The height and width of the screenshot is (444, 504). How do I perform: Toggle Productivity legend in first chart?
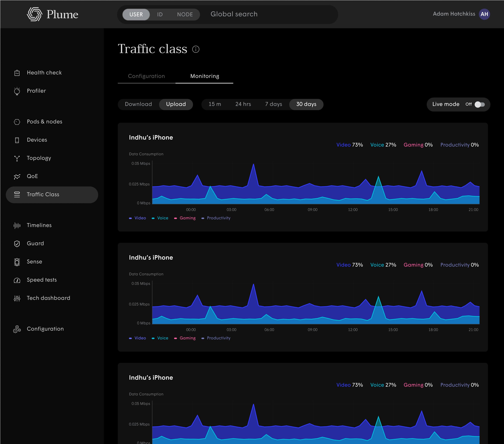[216, 218]
